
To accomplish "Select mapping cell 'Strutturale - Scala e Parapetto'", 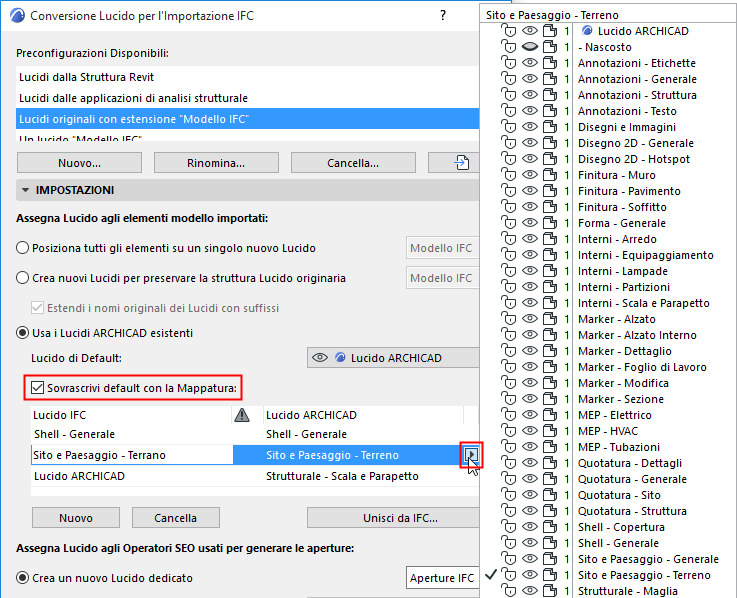I will [342, 476].
